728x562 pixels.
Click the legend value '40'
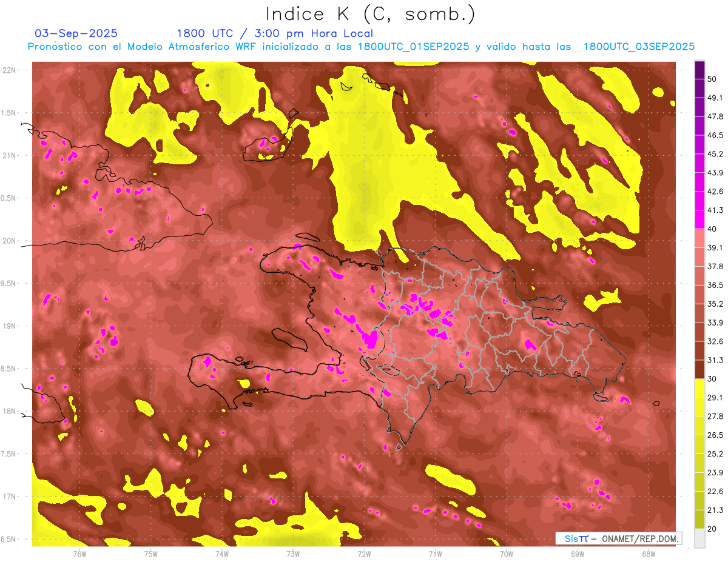click(713, 229)
